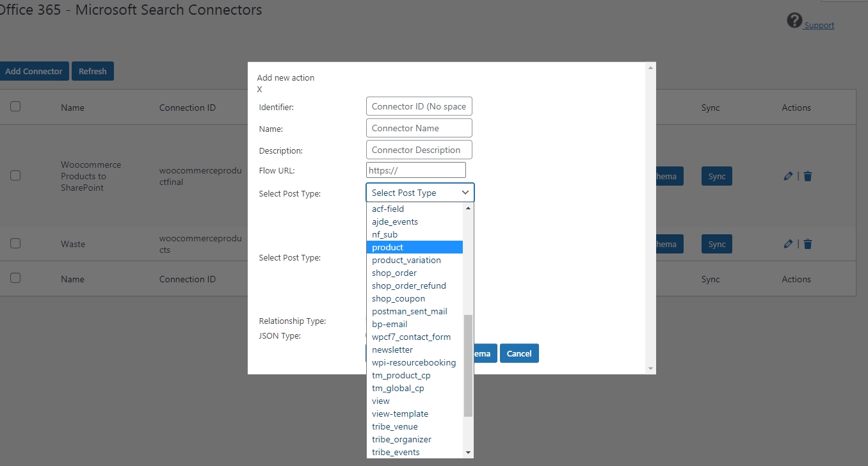Click Sync button in the Waste row
868x466 pixels.
(717, 244)
